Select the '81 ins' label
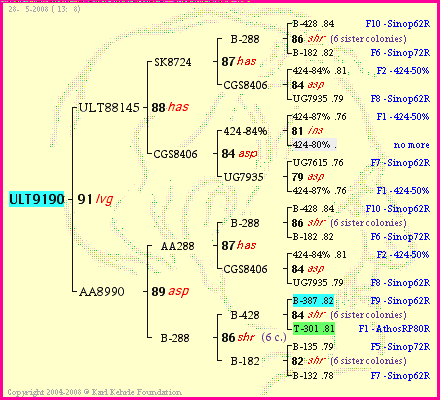The height and width of the screenshot is (400, 440). point(307,131)
